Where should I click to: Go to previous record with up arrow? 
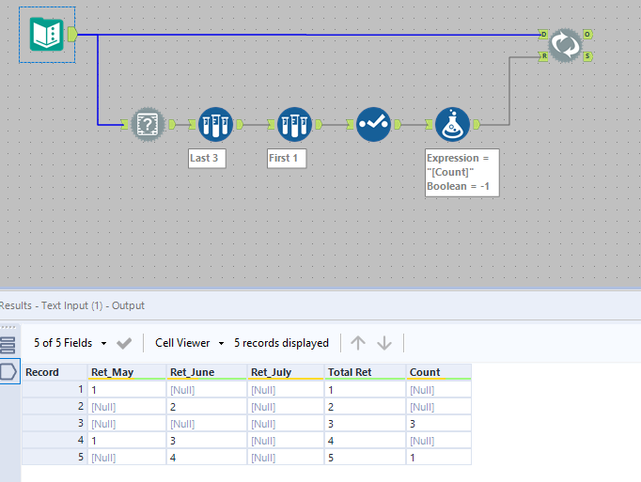click(358, 343)
